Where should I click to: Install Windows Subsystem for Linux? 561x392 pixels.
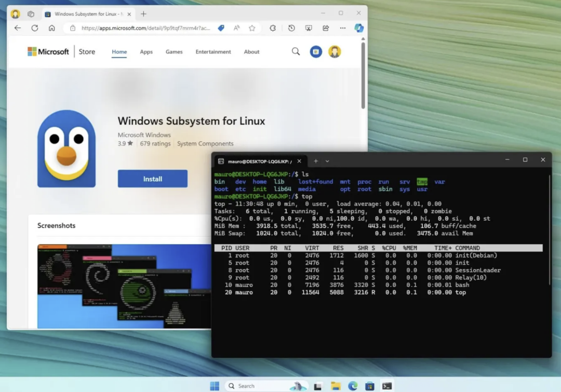point(153,179)
